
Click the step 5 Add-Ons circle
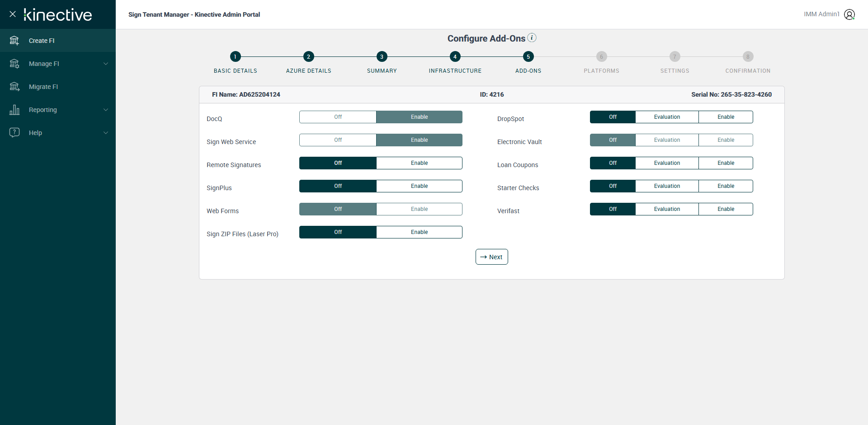(528, 56)
